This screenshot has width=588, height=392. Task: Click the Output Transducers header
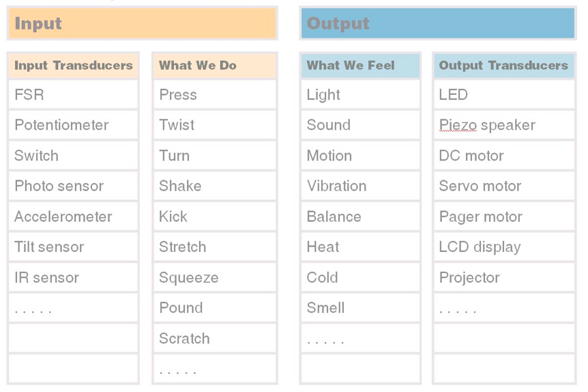click(x=504, y=66)
